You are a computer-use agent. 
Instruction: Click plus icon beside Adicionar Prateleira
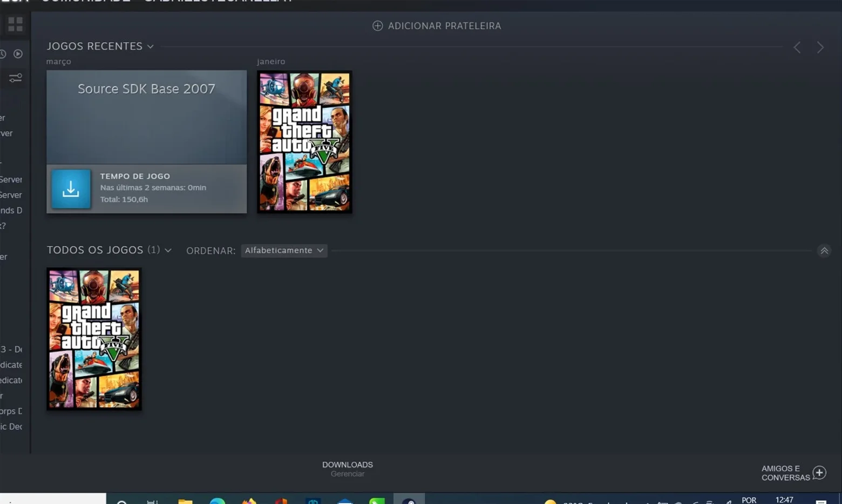coord(378,26)
